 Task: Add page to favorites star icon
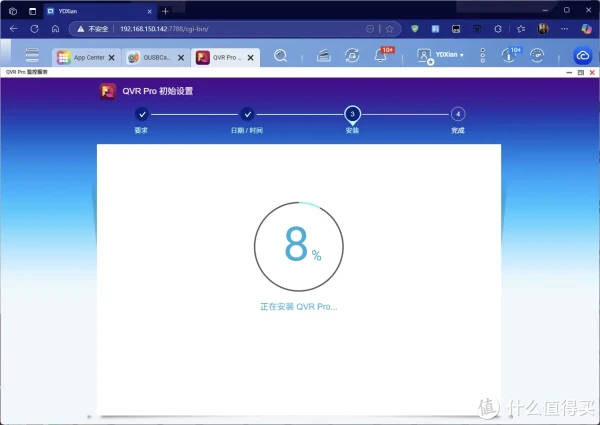point(390,29)
